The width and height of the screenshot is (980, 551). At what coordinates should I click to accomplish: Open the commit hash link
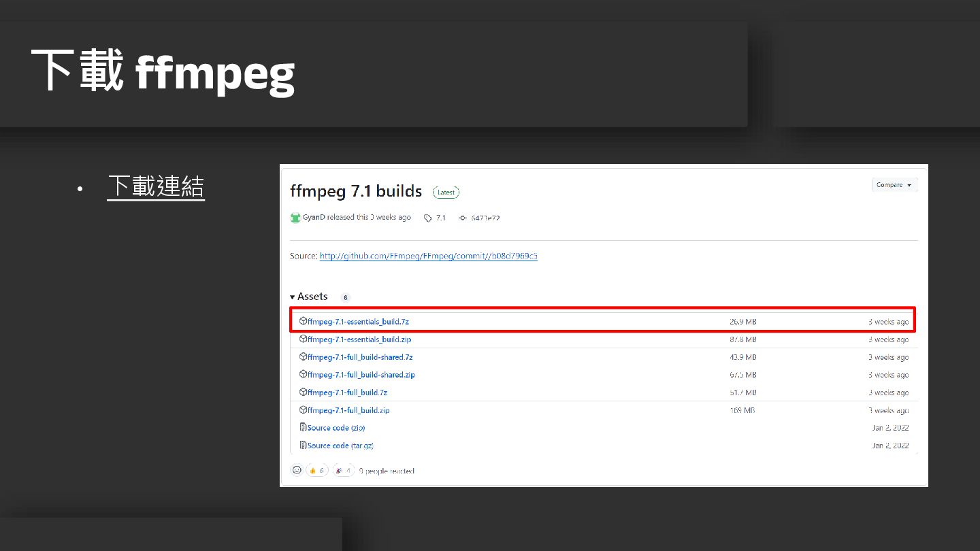pos(485,218)
